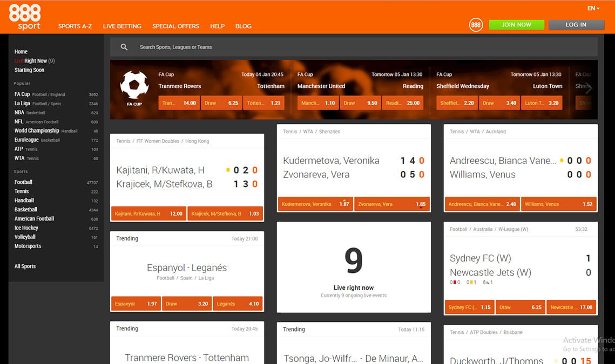Open NFL American Football in the sidebar
The height and width of the screenshot is (364, 615).
click(x=56, y=122)
